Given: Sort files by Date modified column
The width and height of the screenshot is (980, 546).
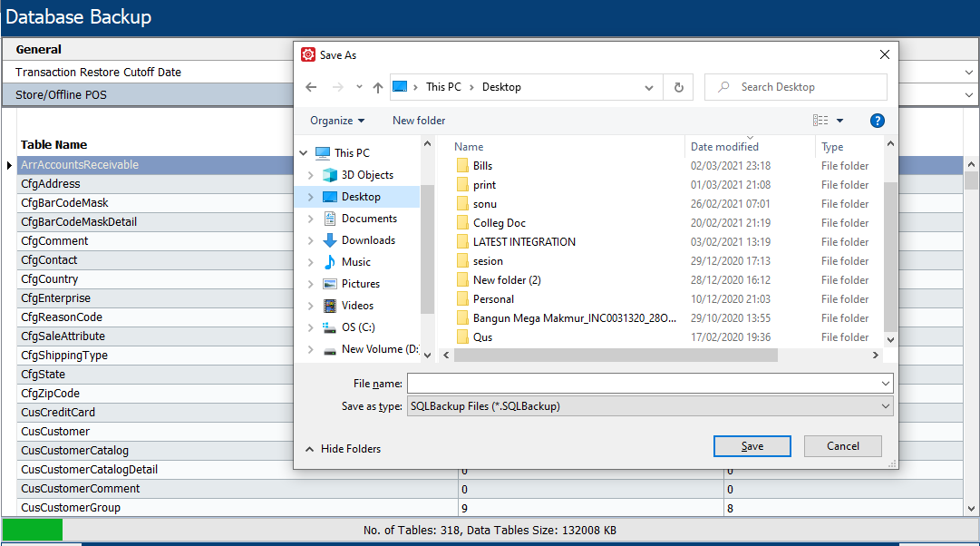Looking at the screenshot, I should coord(724,147).
